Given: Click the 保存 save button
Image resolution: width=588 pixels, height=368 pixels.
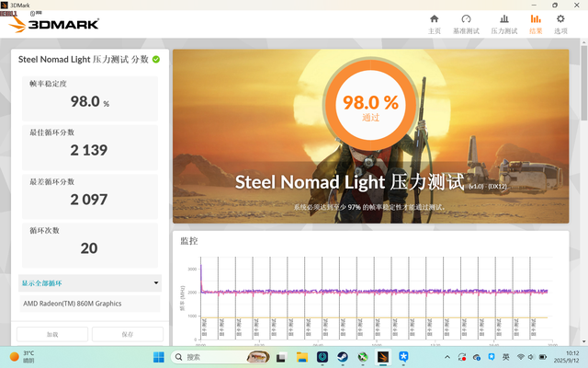Looking at the screenshot, I should pyautogui.click(x=128, y=334).
